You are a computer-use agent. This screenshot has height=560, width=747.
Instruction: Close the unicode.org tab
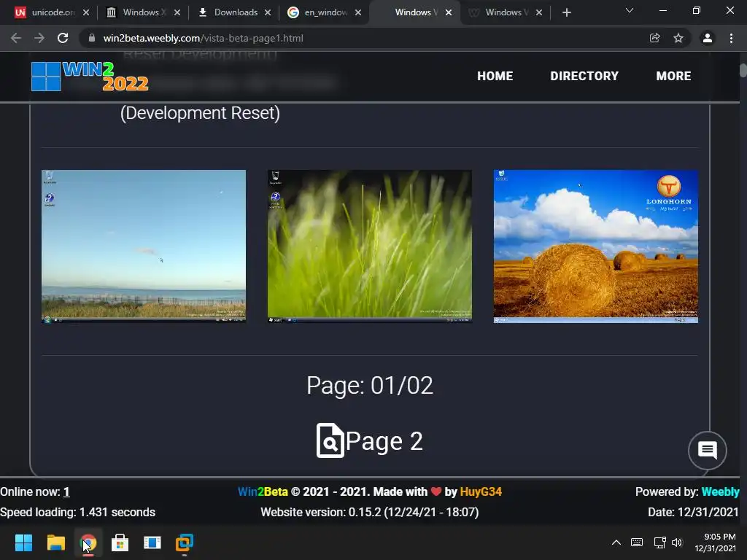(x=86, y=12)
